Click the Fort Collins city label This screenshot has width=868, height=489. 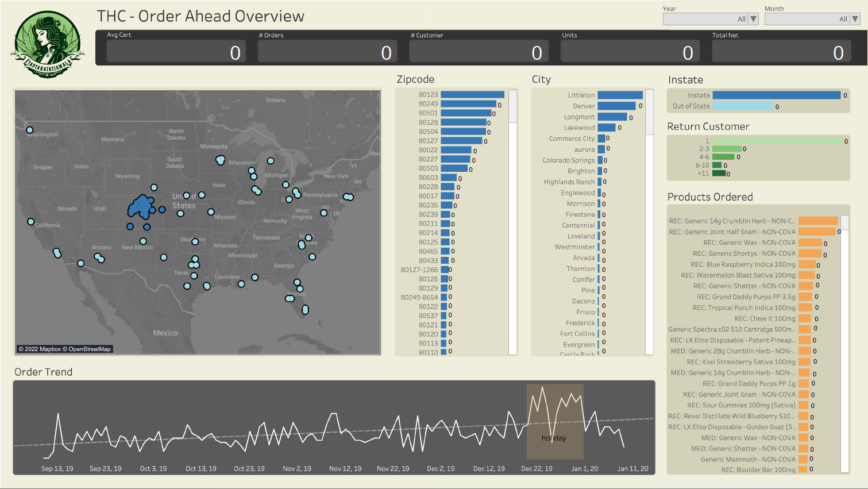[x=577, y=334]
